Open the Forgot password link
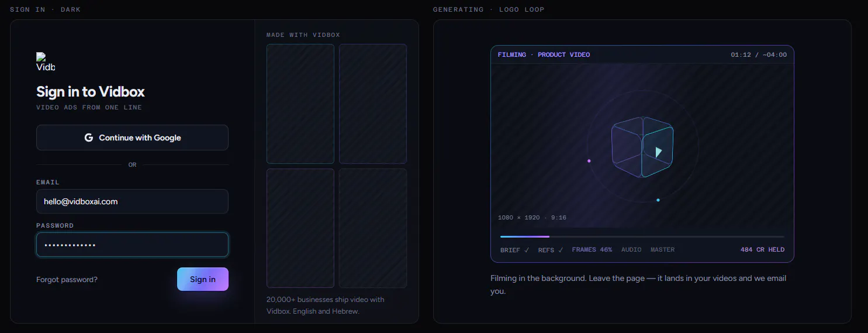 pyautogui.click(x=67, y=280)
